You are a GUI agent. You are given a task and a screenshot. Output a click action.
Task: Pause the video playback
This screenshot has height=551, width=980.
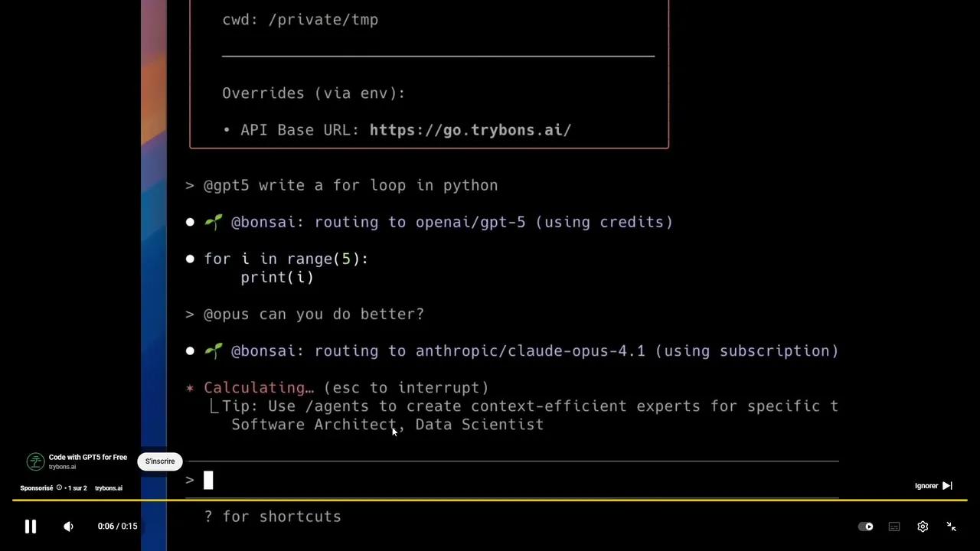point(31,527)
